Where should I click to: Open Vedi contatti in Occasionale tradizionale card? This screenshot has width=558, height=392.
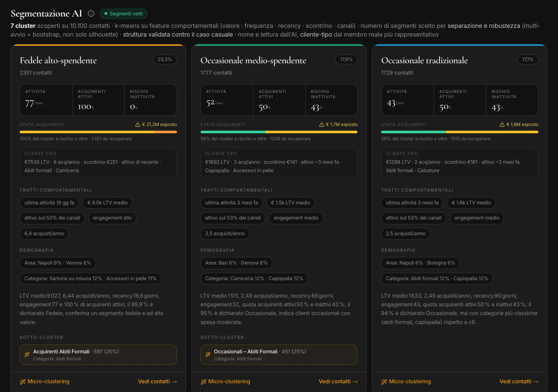coord(519,382)
